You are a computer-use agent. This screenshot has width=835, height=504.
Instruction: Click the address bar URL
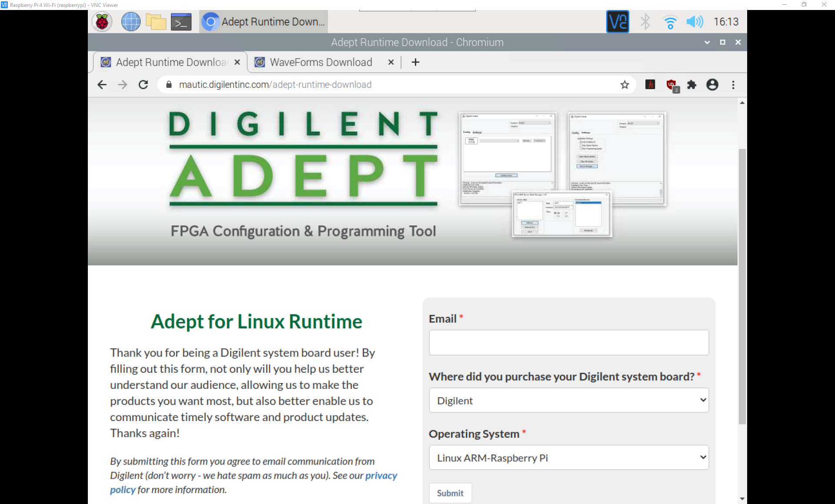click(275, 85)
